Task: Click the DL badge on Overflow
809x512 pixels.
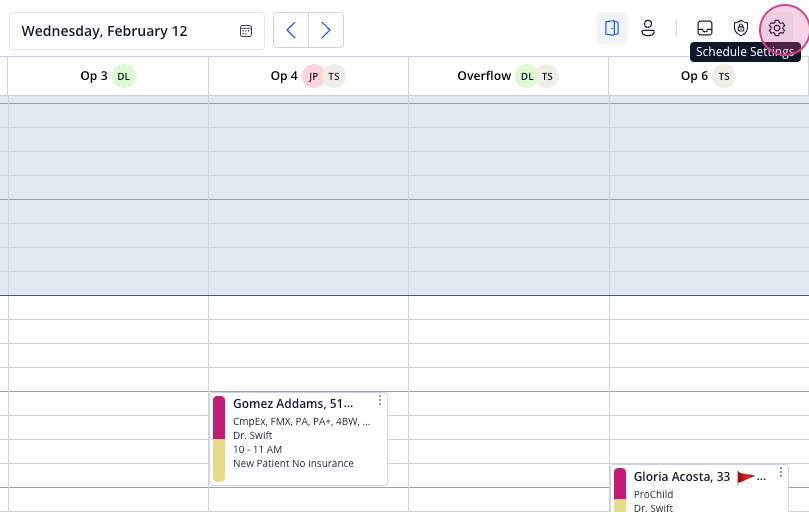Action: click(527, 76)
